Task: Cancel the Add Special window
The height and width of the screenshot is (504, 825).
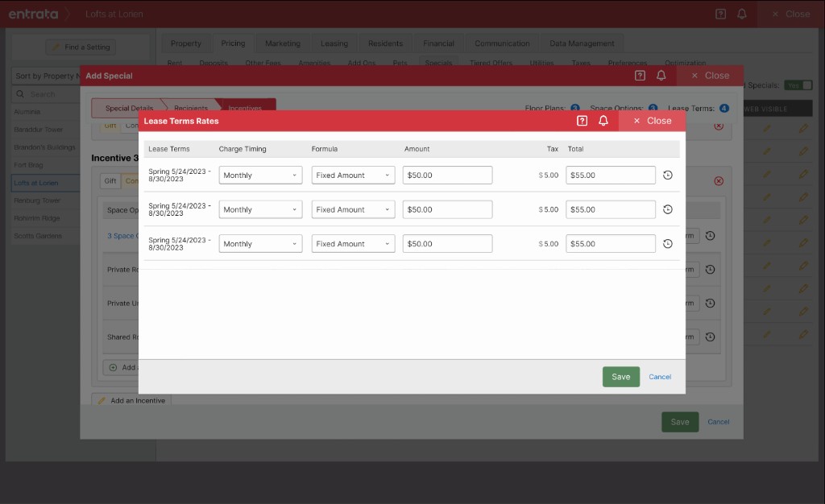Action: (718, 422)
